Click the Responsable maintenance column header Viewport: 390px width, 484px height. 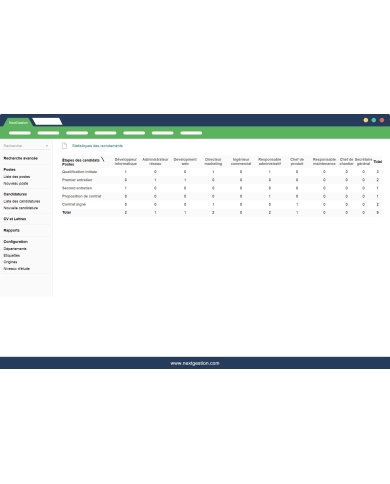(x=324, y=162)
